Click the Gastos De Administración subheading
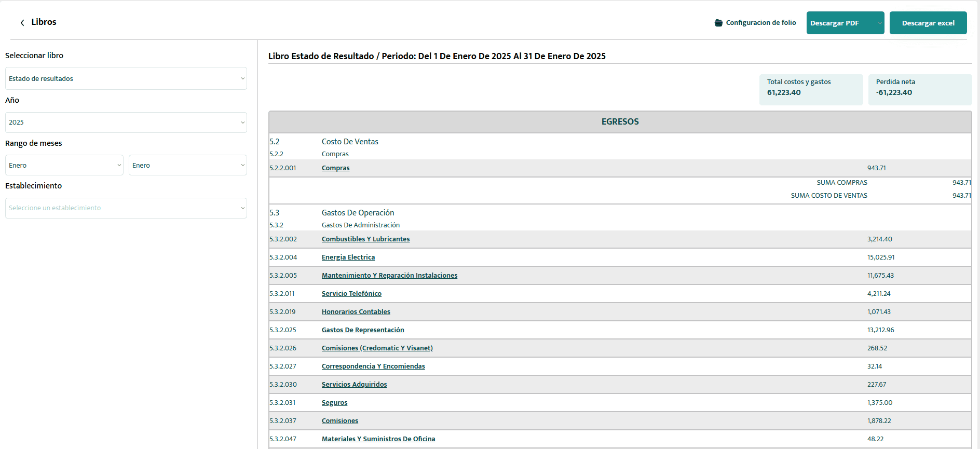The width and height of the screenshot is (980, 449). [x=361, y=225]
